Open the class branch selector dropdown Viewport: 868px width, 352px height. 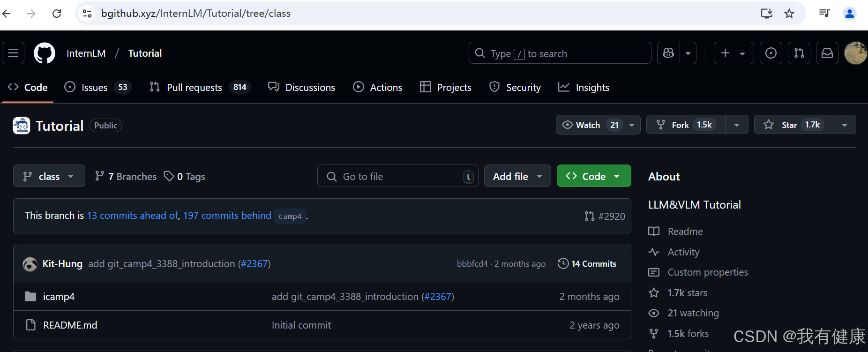(x=49, y=176)
